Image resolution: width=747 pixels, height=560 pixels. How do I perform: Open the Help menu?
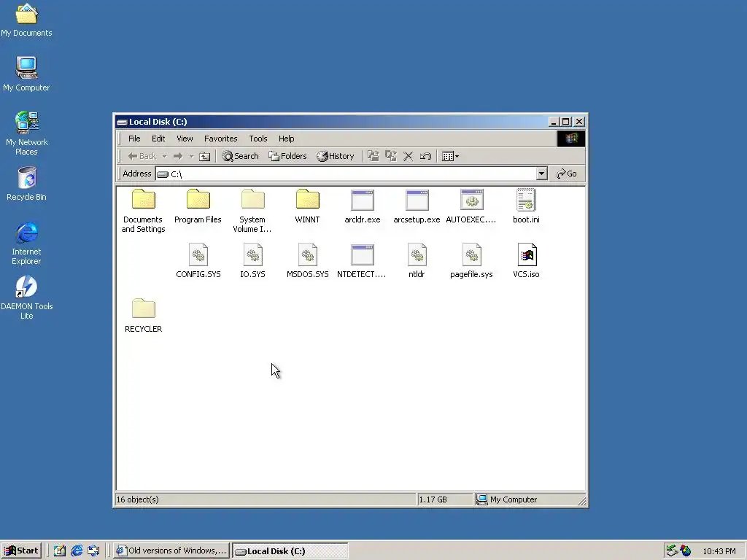click(x=286, y=139)
